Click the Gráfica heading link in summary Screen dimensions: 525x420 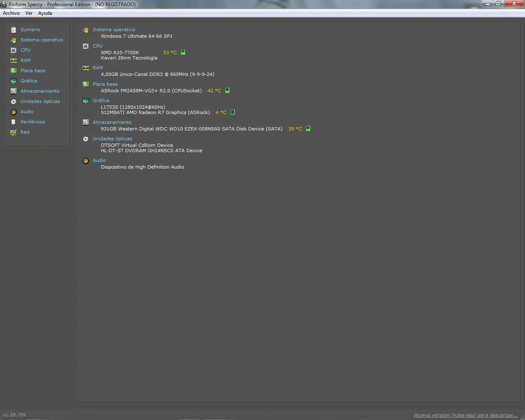point(101,100)
